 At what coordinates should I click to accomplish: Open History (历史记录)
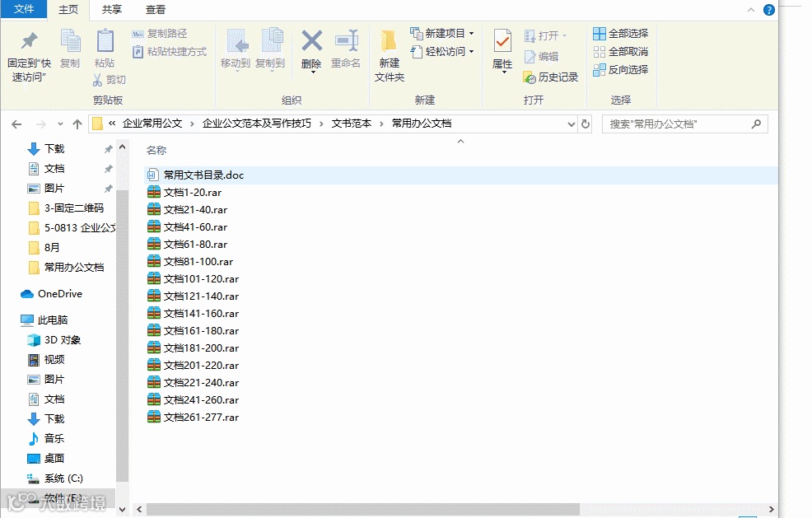pos(551,77)
